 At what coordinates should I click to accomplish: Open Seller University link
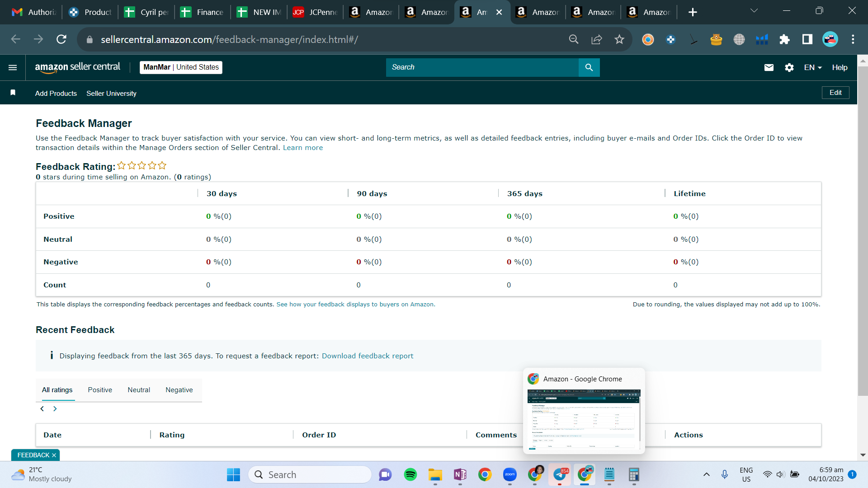click(x=111, y=94)
